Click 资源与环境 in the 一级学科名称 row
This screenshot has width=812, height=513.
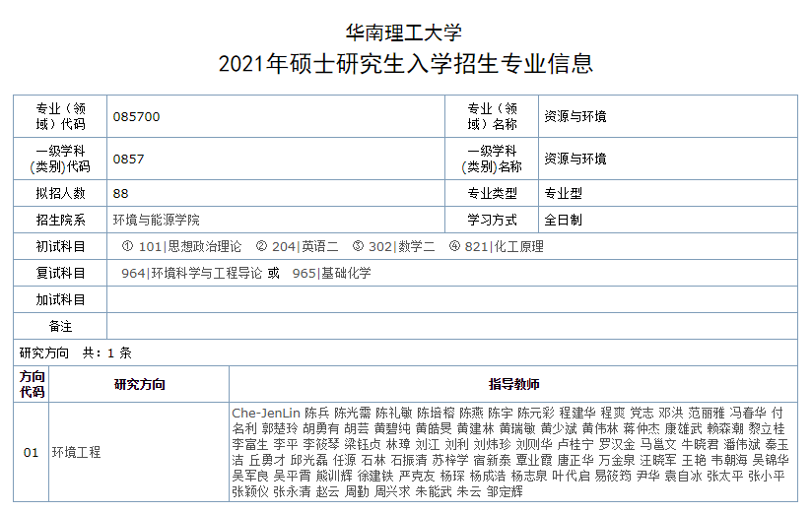(575, 159)
